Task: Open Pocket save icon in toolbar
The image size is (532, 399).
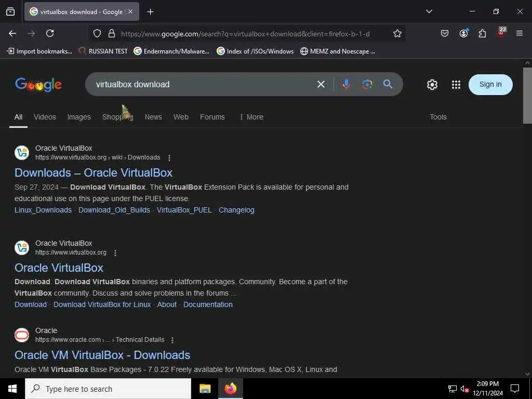Action: point(445,33)
